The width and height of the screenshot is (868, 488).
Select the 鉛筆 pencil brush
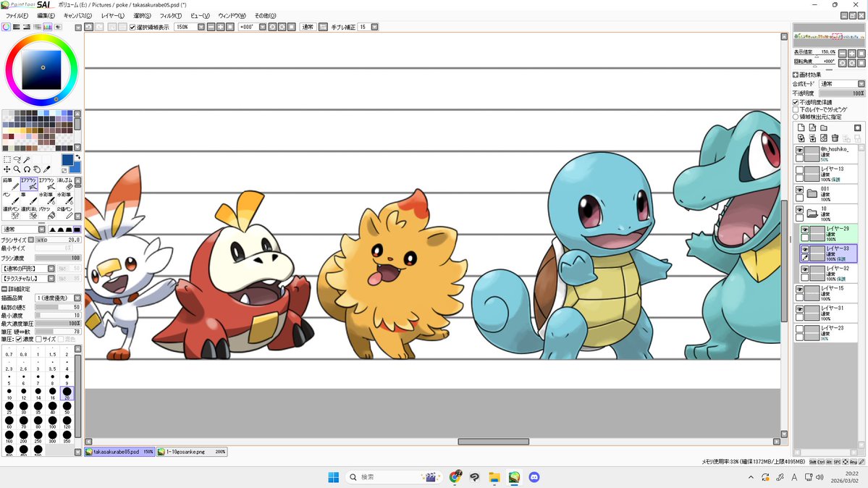11,184
